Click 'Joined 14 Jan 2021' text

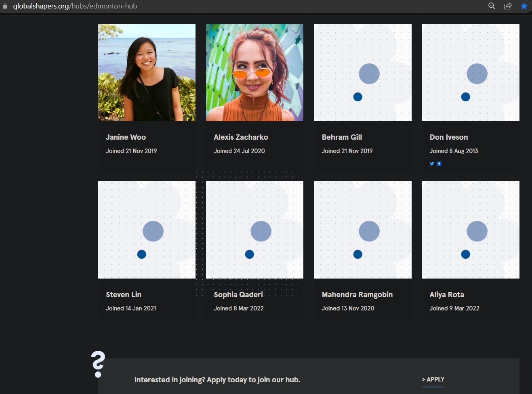(x=131, y=308)
